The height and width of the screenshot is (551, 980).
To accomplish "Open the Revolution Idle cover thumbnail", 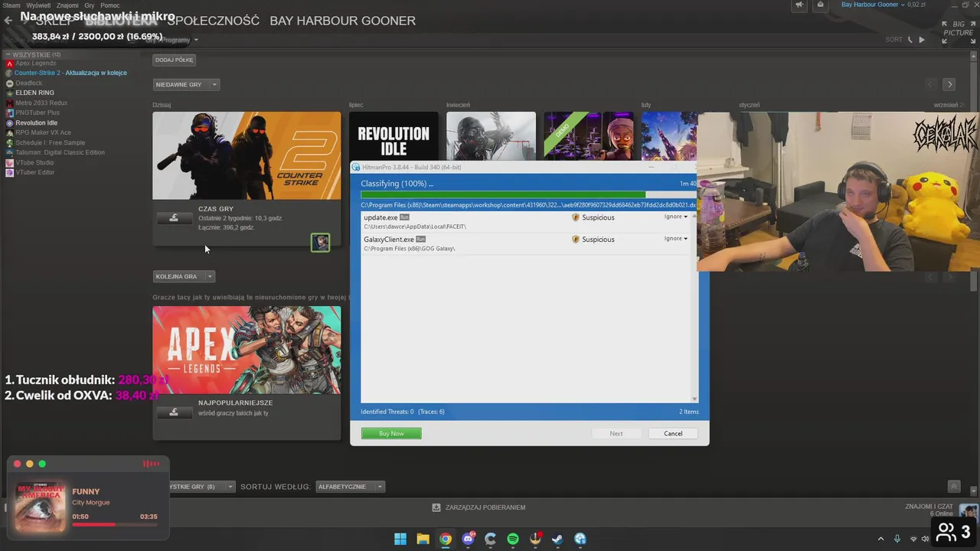I will click(394, 137).
